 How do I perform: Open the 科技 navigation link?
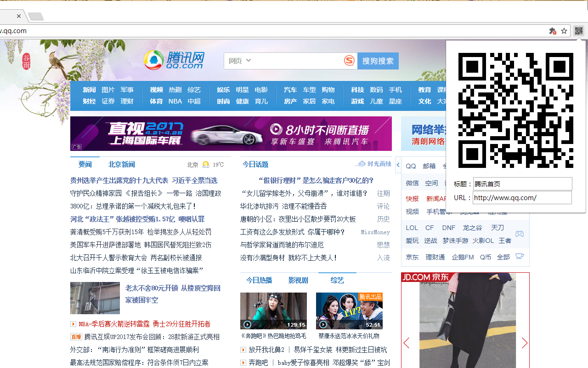point(357,90)
